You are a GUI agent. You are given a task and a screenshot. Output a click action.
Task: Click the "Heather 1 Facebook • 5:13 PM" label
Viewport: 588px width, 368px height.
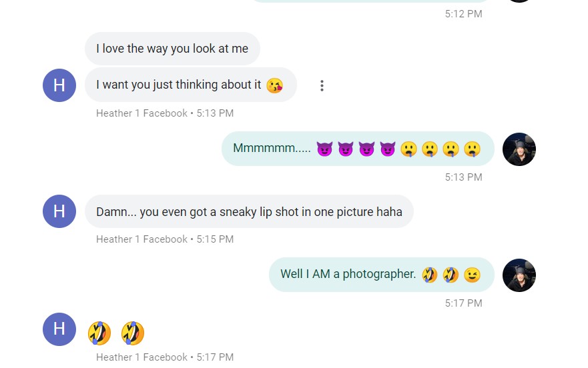[x=165, y=113]
